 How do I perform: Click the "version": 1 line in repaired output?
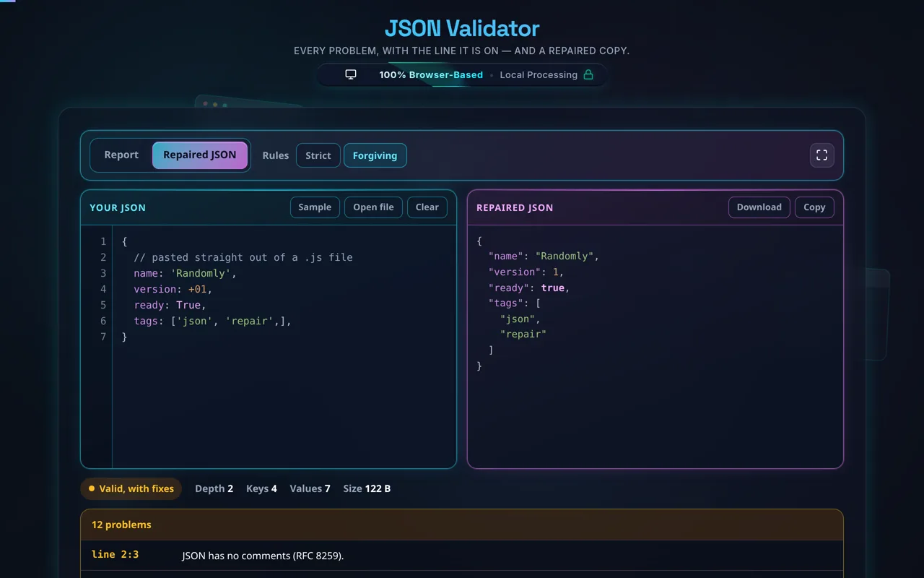click(526, 272)
